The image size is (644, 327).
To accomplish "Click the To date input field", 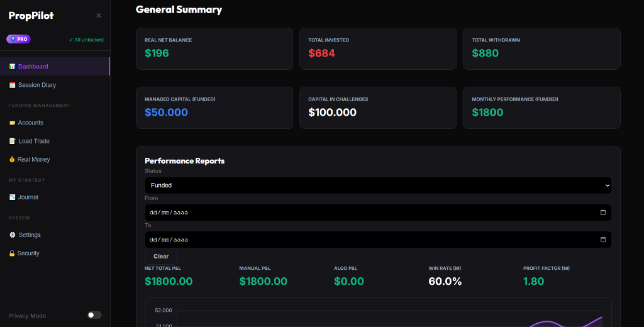I will (378, 240).
